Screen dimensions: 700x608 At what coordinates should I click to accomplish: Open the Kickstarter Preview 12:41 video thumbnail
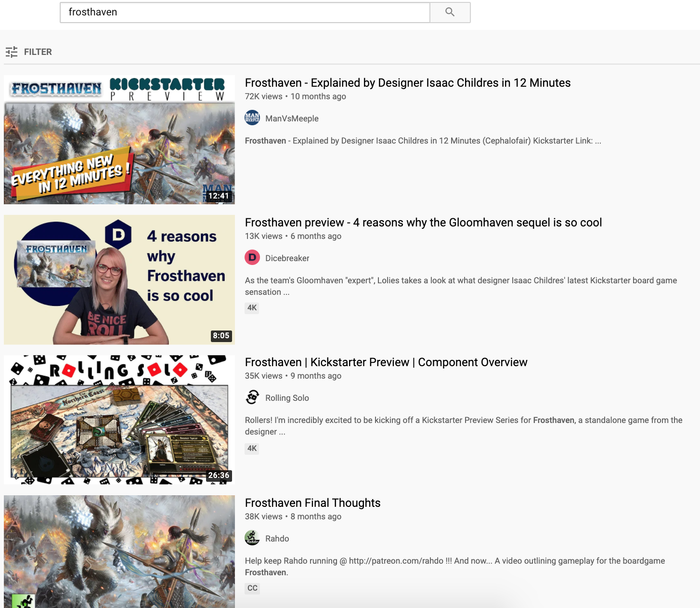click(x=119, y=140)
